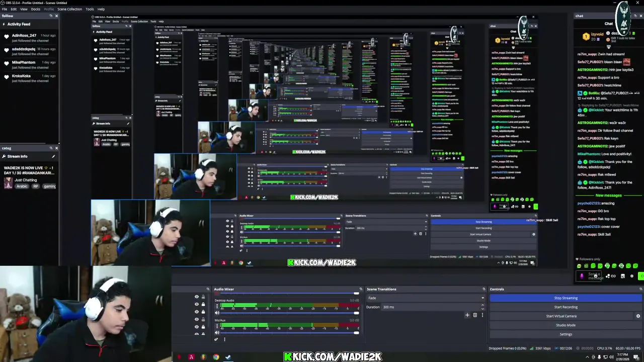Mute Desktop Audio with speaker icon
The width and height of the screenshot is (644, 362).
click(x=217, y=313)
